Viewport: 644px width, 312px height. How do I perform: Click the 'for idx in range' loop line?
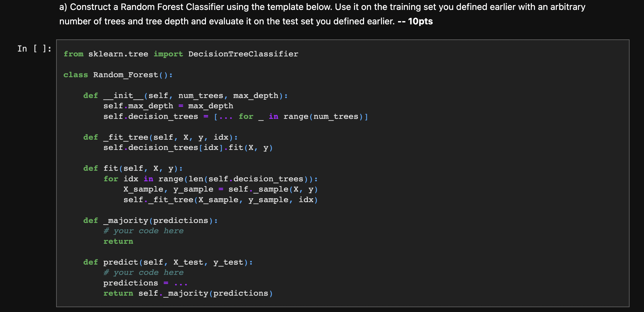click(210, 178)
